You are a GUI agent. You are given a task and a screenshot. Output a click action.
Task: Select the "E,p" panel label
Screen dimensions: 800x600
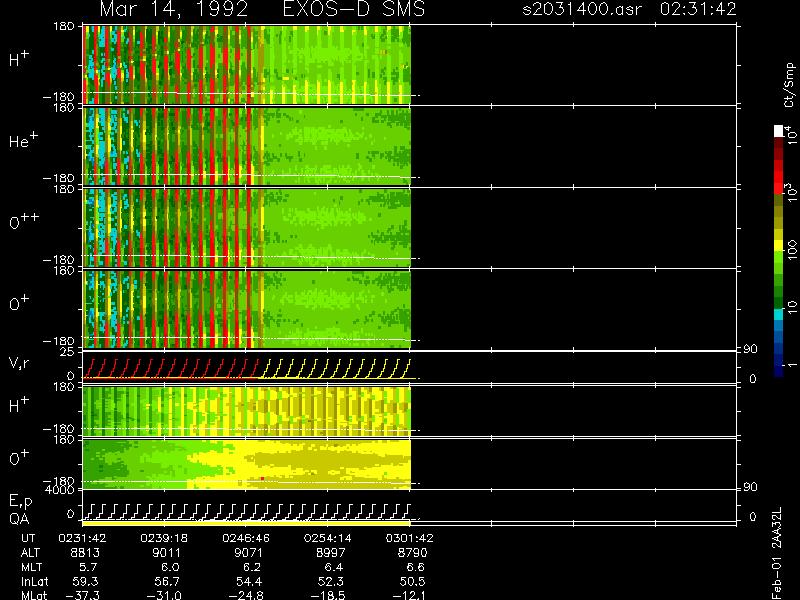[x=20, y=502]
